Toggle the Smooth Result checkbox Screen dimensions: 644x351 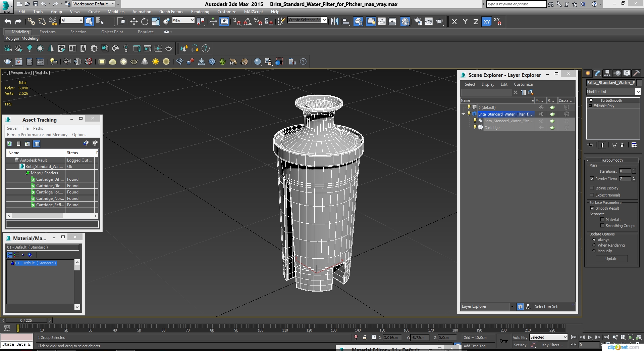[x=592, y=208]
